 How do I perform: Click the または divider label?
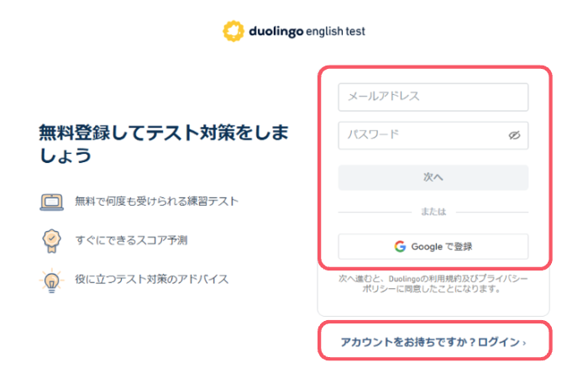click(x=433, y=212)
